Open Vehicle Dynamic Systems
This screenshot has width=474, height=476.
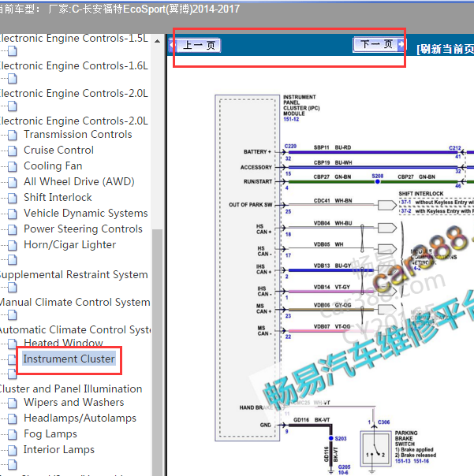pyautogui.click(x=86, y=213)
